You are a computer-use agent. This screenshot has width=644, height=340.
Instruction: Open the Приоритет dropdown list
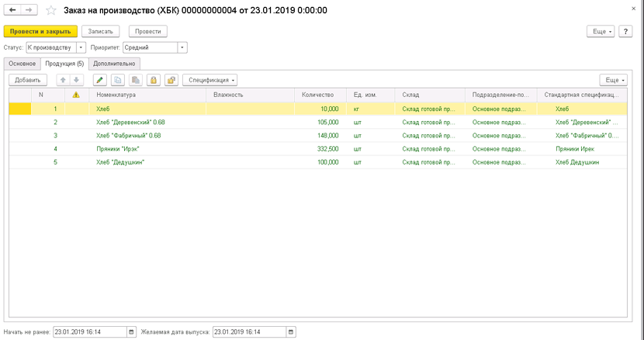tap(182, 47)
